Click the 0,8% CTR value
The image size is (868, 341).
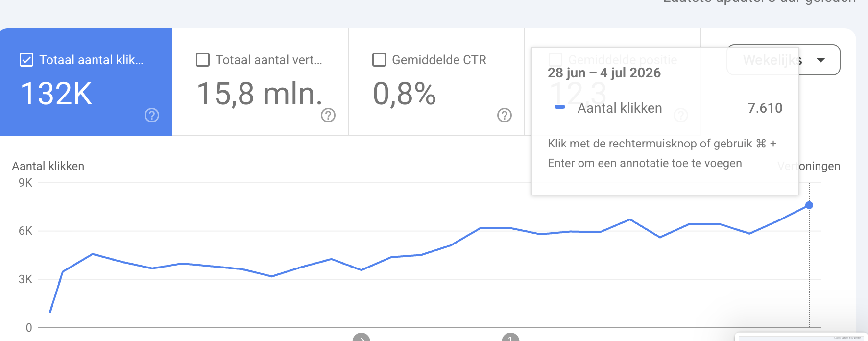404,94
